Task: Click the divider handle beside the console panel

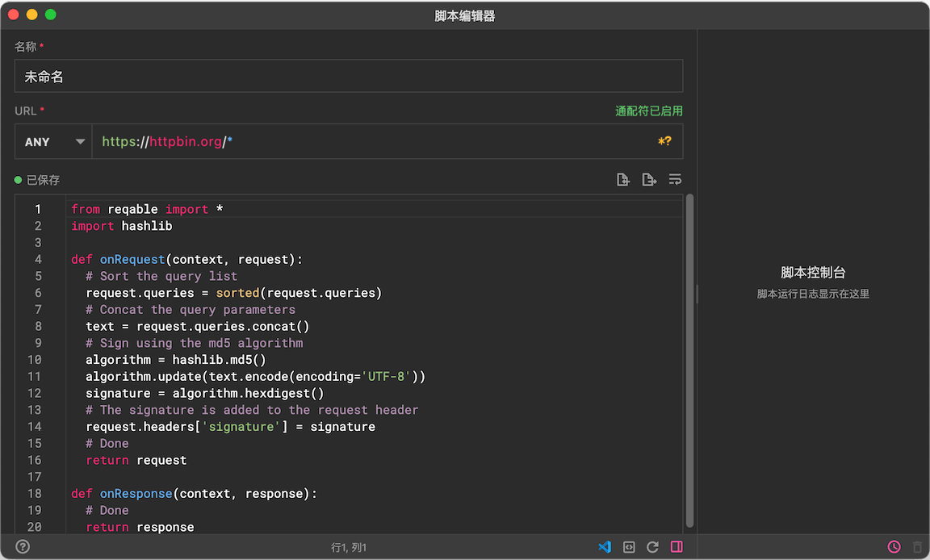Action: tap(697, 294)
